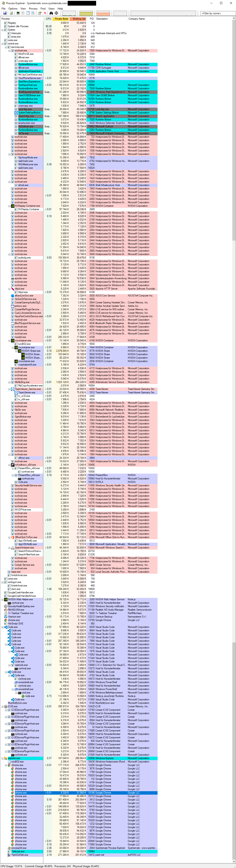Collapse the MsMpEng.exe tree node
236x868 pixels.
click(x=9, y=382)
